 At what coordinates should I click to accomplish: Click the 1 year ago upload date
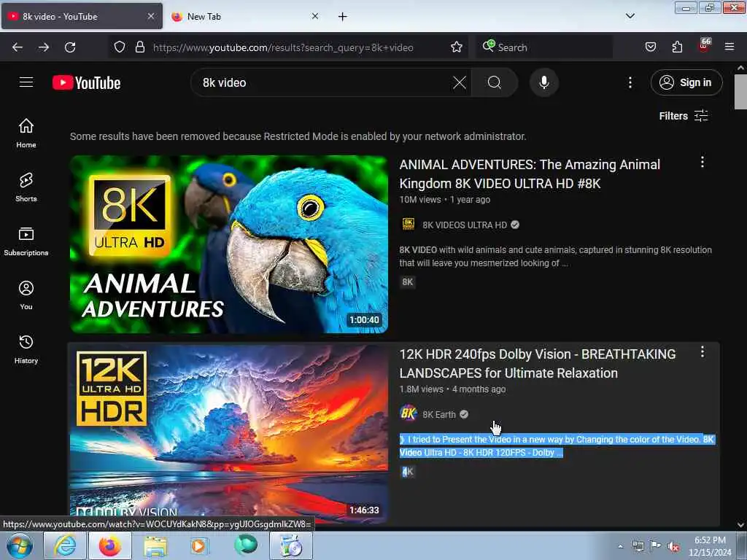(x=470, y=200)
